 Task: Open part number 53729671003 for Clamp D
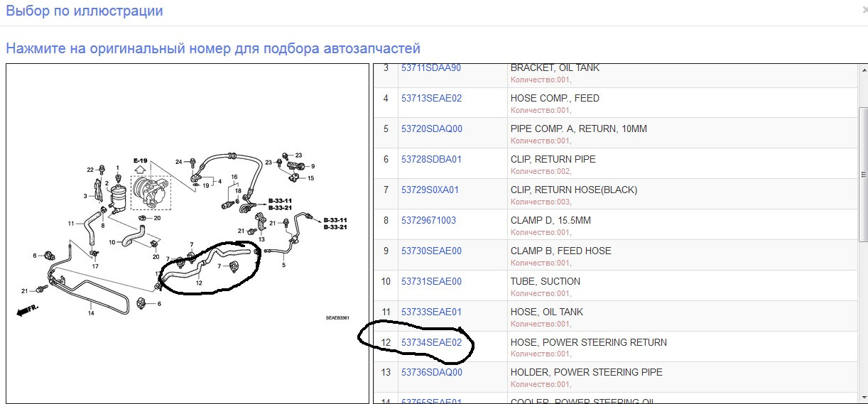pyautogui.click(x=428, y=220)
